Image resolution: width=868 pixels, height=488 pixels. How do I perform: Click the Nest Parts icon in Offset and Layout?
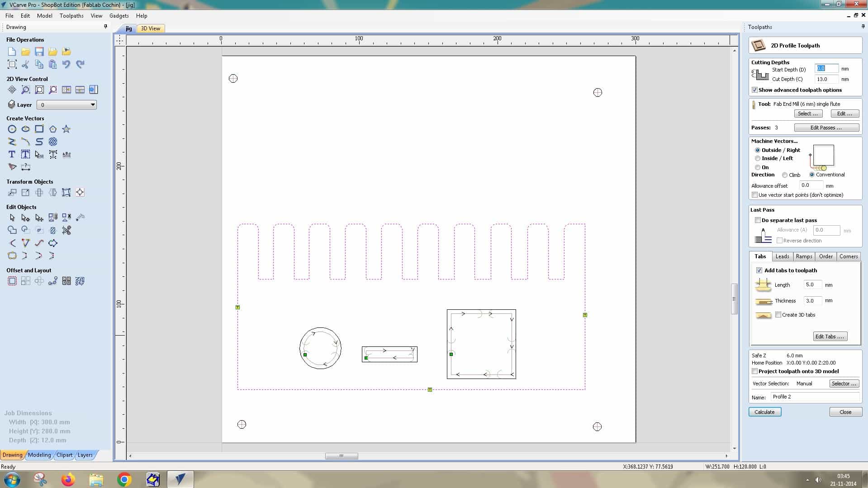[80, 281]
